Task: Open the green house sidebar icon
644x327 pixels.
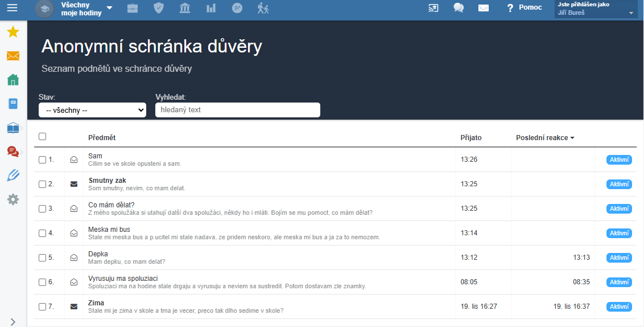Action: (x=13, y=80)
